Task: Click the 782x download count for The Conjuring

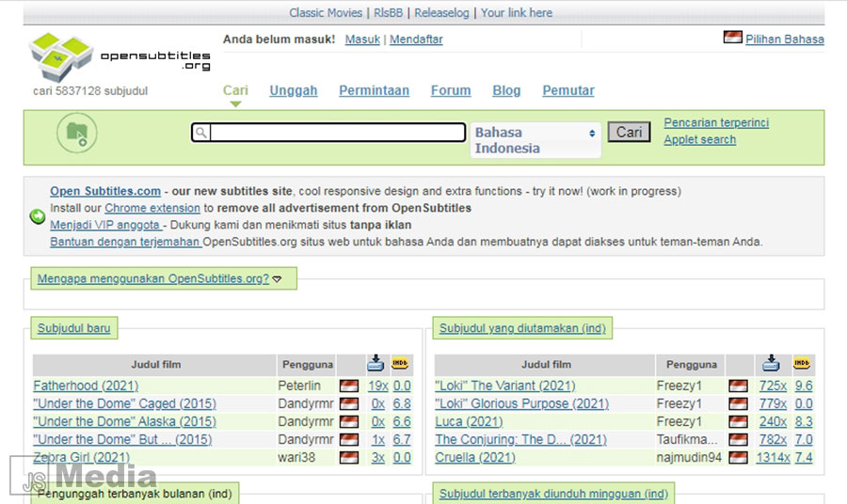Action: click(x=773, y=440)
